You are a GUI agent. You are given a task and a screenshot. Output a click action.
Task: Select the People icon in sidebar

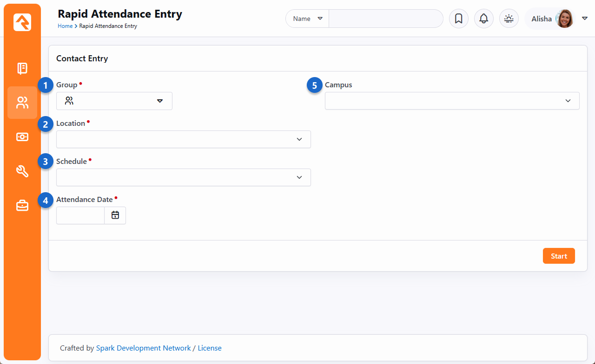pos(22,103)
